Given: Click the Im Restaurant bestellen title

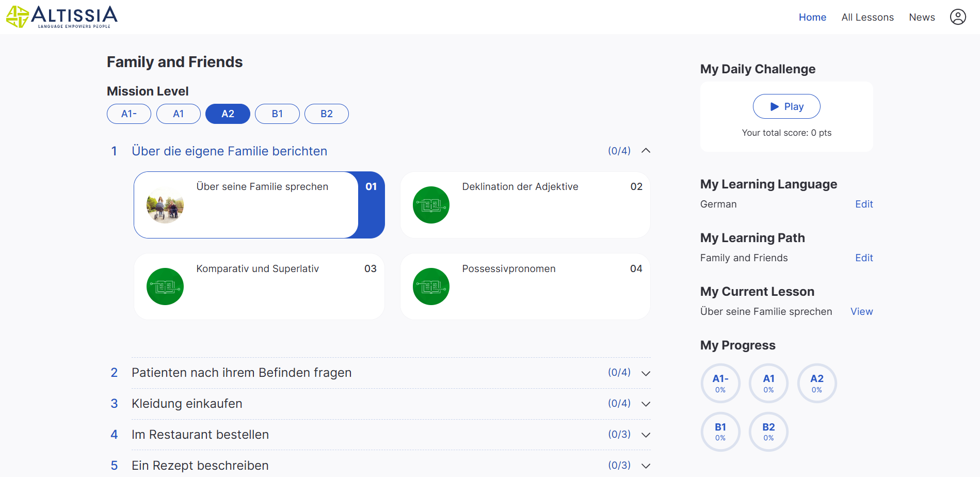Looking at the screenshot, I should [x=200, y=435].
